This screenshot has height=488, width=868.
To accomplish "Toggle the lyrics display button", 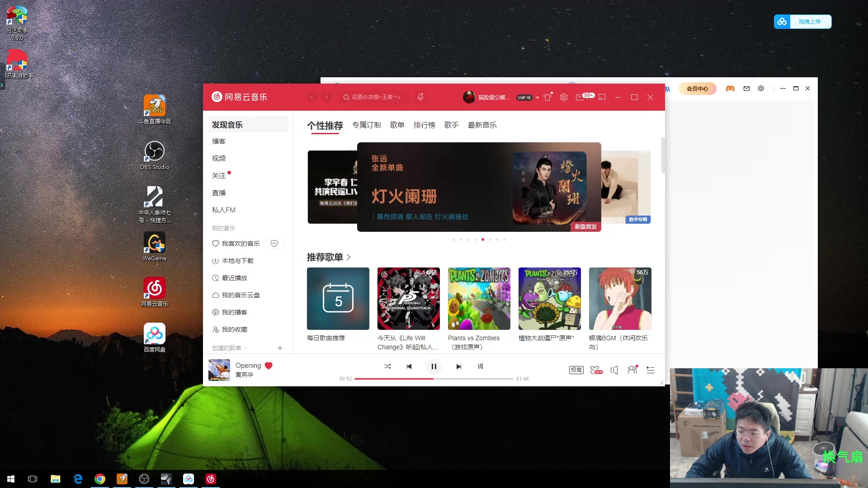I will [x=480, y=366].
